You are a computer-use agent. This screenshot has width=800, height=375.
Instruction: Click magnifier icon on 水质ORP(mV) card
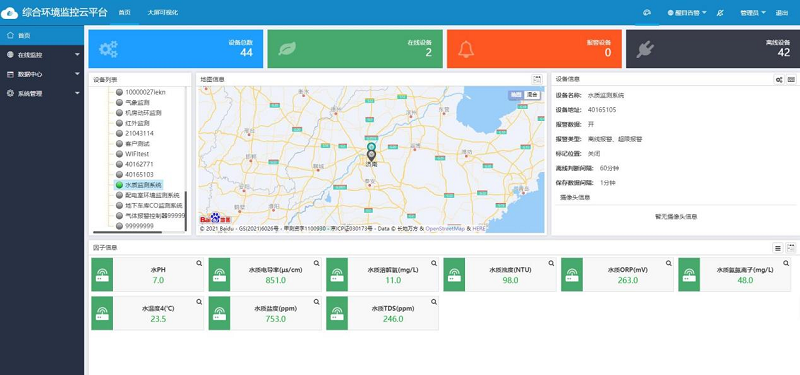668,263
